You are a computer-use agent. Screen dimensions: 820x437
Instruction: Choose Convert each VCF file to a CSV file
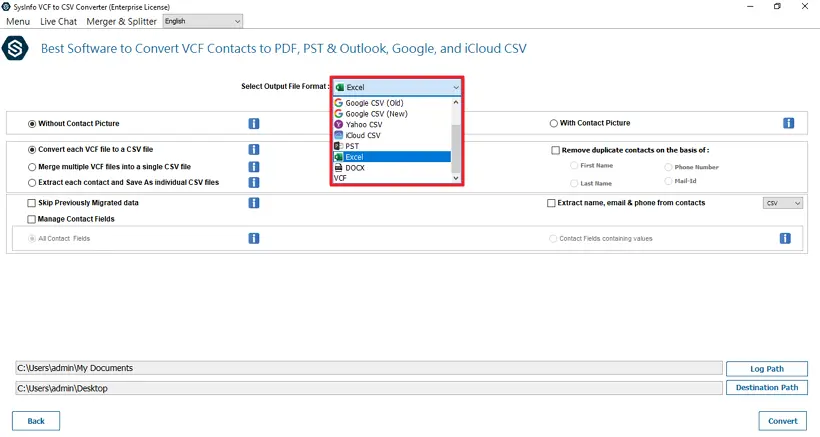pyautogui.click(x=32, y=150)
